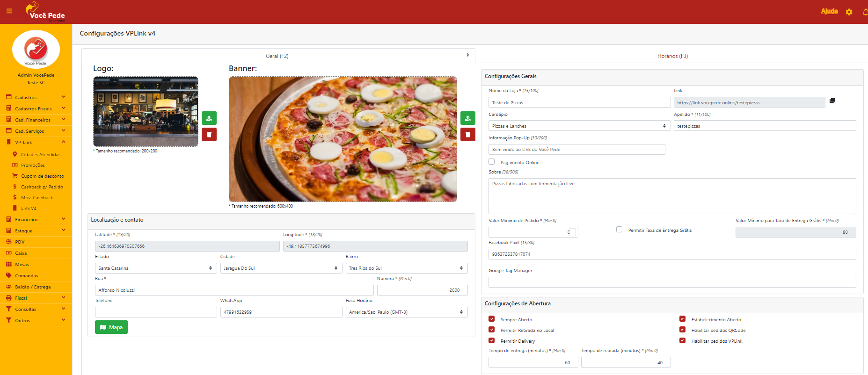Open the Estado dropdown
The height and width of the screenshot is (375, 868).
pyautogui.click(x=155, y=268)
